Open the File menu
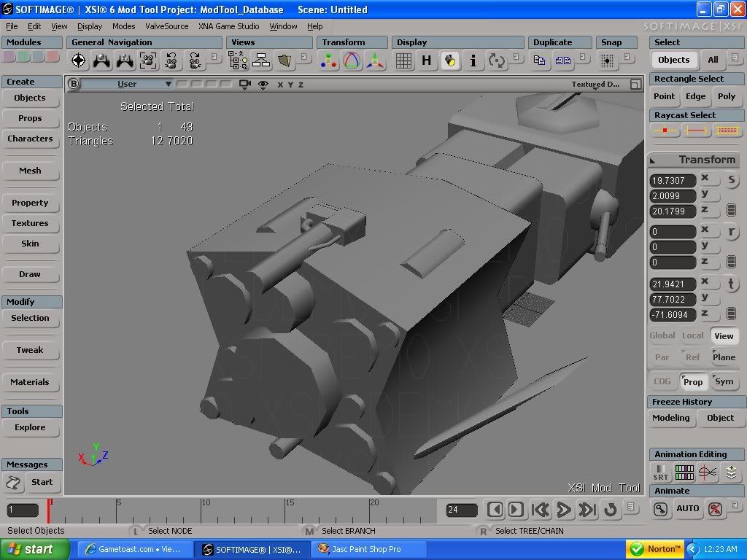 coord(12,26)
